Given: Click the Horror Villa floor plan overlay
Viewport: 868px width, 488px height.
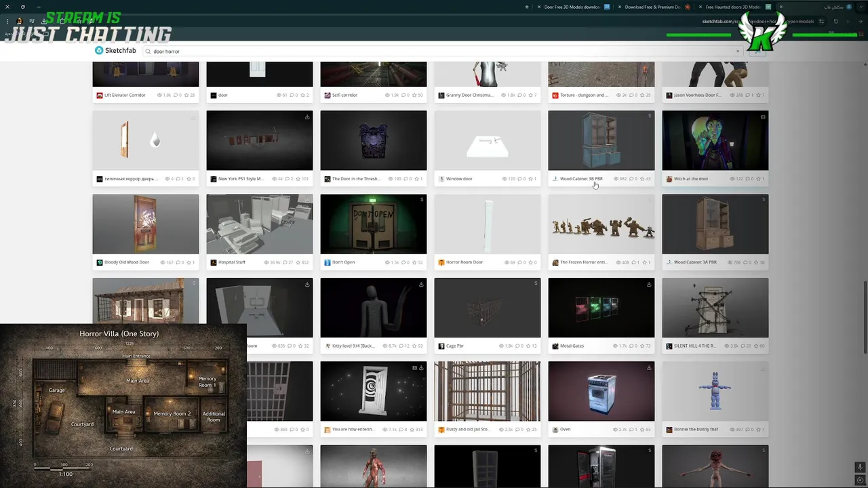Looking at the screenshot, I should (x=123, y=406).
